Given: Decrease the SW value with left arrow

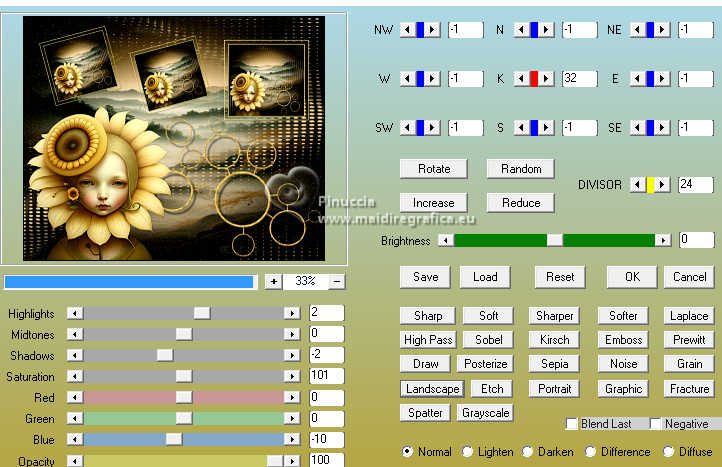Looking at the screenshot, I should click(x=407, y=128).
